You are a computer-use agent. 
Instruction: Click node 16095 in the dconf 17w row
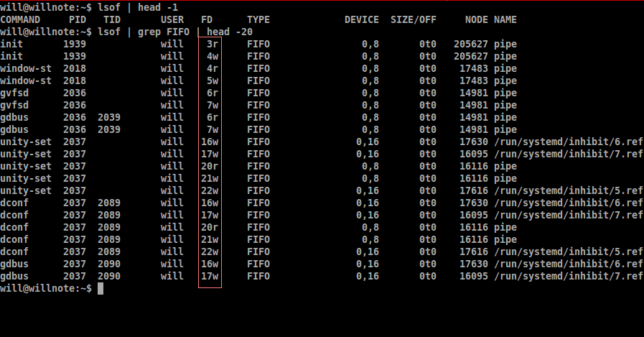point(474,215)
